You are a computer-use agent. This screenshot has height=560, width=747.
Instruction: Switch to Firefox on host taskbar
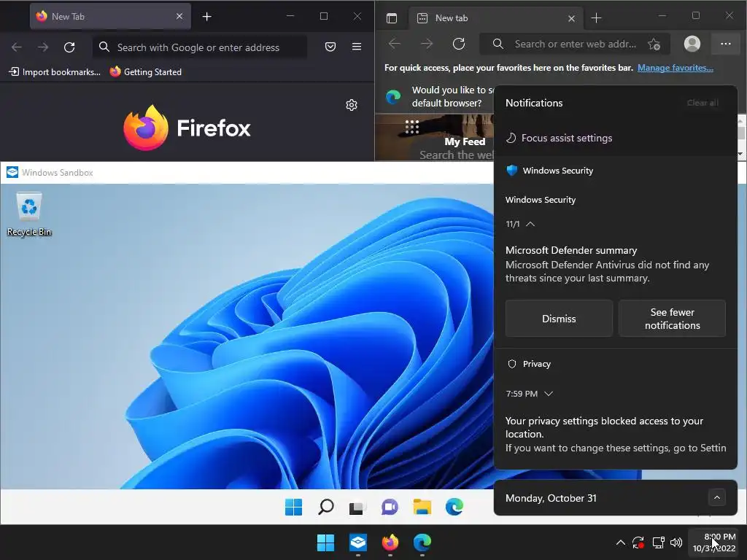390,542
